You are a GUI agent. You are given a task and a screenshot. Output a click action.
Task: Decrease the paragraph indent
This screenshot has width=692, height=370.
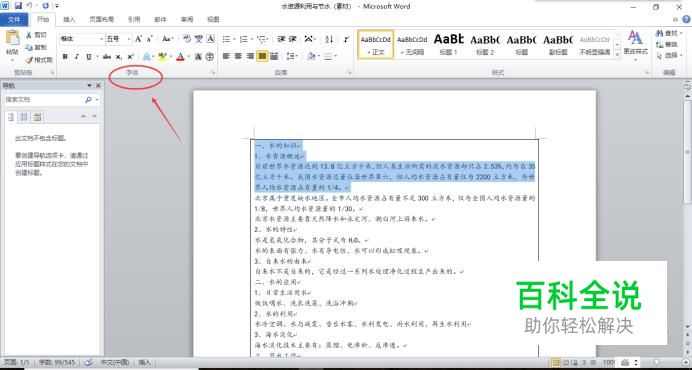[281, 39]
